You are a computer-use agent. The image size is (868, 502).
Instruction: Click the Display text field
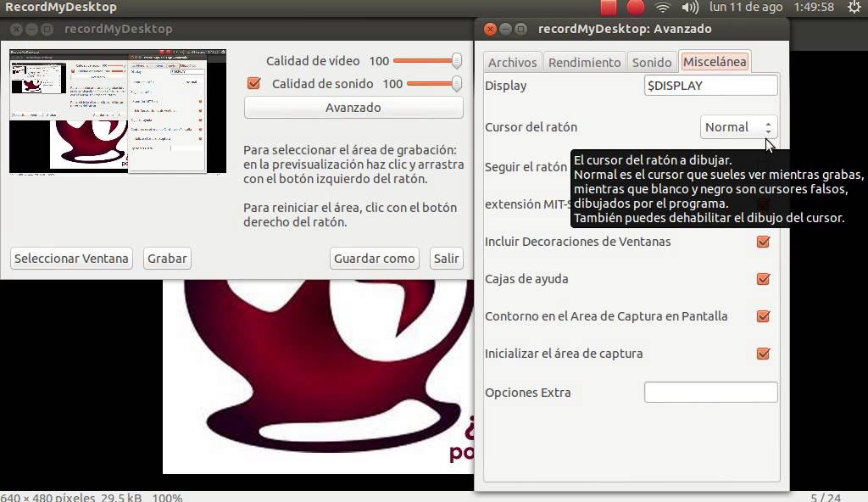click(x=711, y=86)
